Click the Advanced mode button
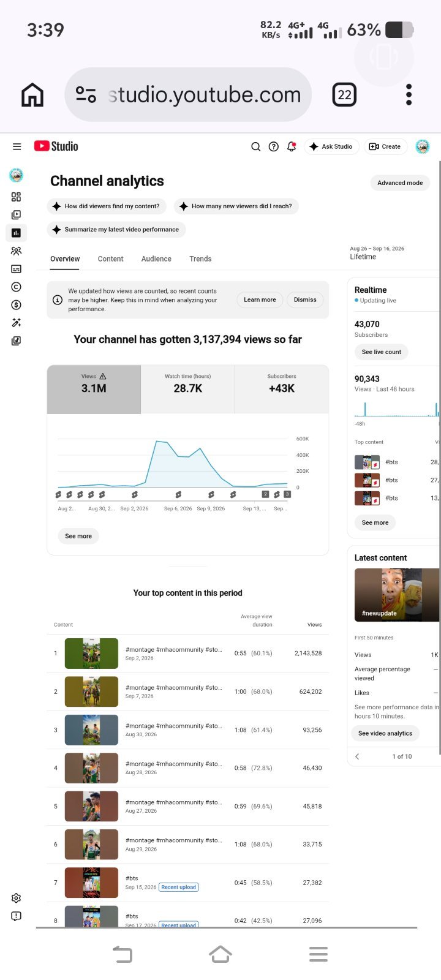441x980 pixels. click(x=400, y=183)
